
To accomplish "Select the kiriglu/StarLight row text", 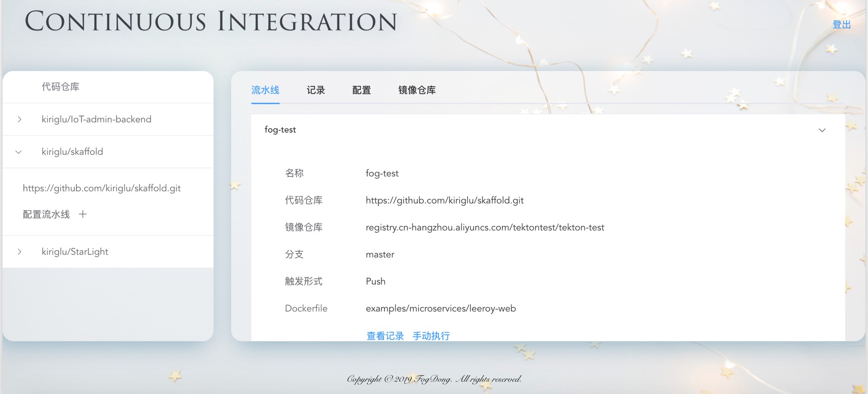I will [x=75, y=252].
